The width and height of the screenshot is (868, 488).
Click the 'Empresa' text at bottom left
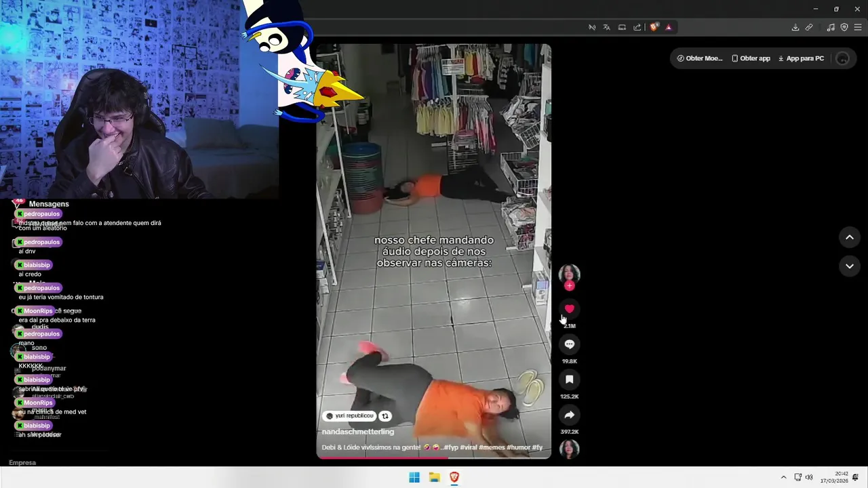coord(22,463)
